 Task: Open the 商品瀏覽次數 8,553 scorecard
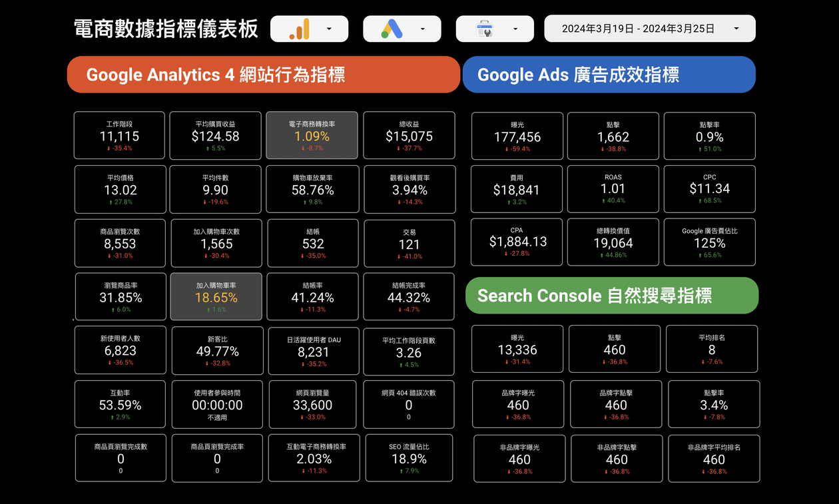point(120,243)
